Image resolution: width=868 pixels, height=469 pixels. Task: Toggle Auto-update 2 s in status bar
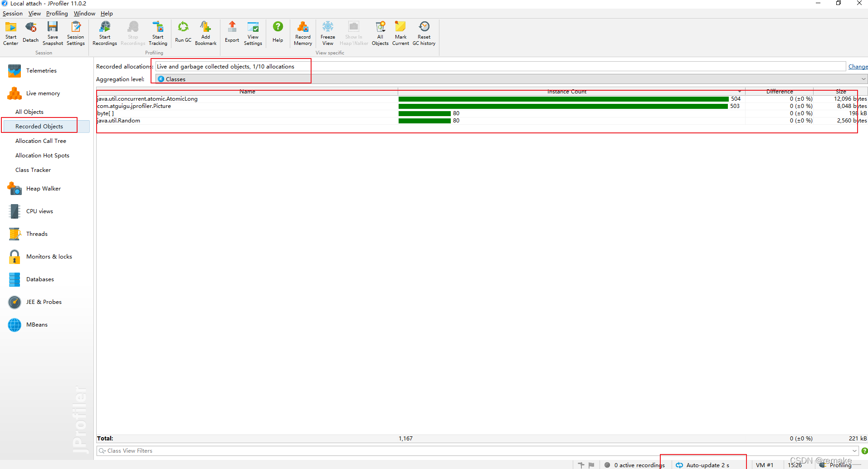point(702,465)
